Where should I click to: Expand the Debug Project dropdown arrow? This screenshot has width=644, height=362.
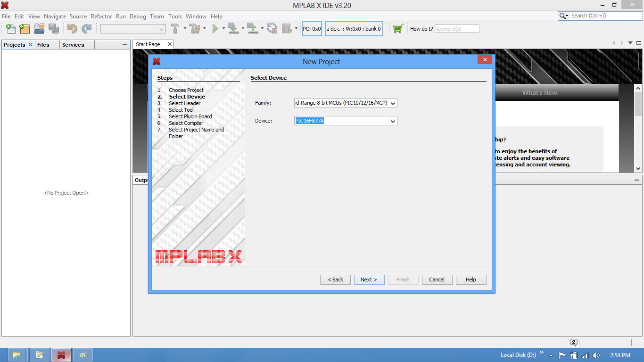click(x=296, y=29)
